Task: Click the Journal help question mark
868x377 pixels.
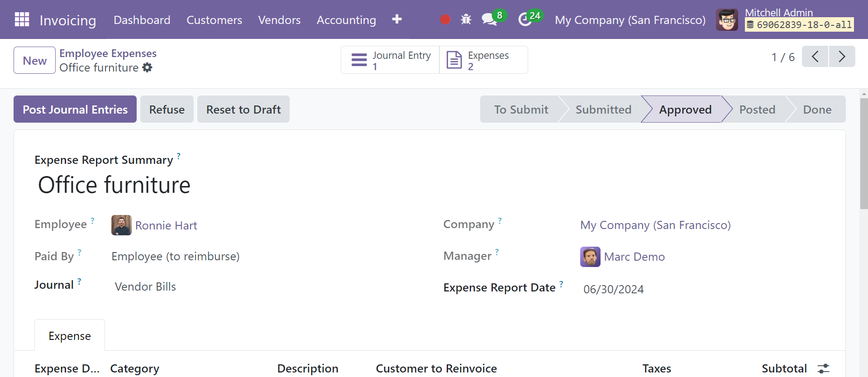Action: (x=79, y=281)
